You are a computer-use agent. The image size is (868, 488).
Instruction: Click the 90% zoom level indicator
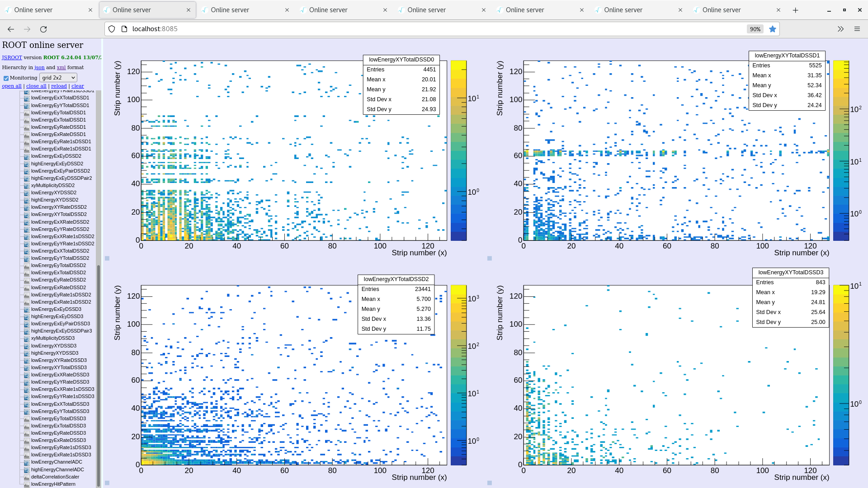755,29
